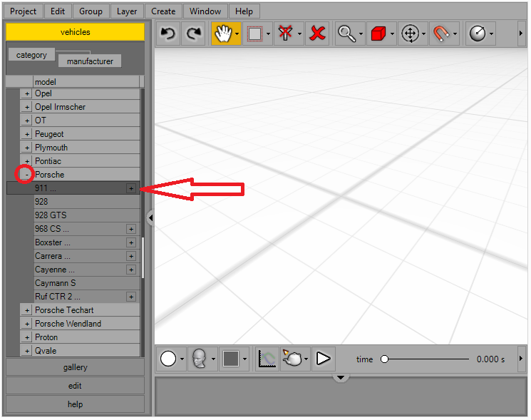531x420 pixels.
Task: Open the Project menu
Action: 23,11
